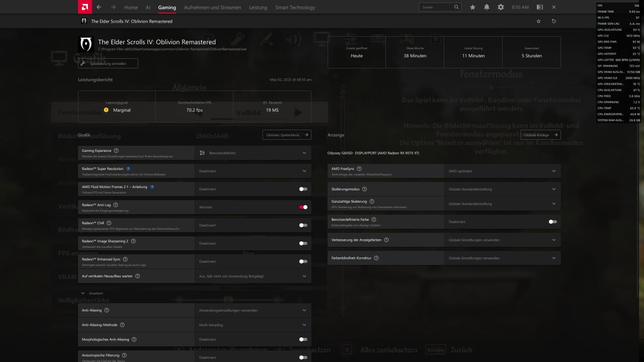Open Anti-Aliasing Anwendungseinstellungen dropdown

pos(253,310)
